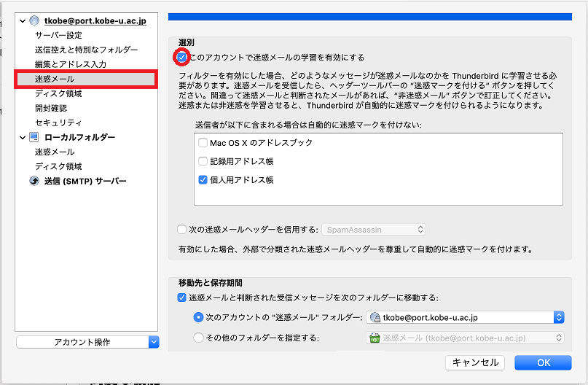Viewport: 588px width, 385px height.
Task: Open the アカウント操作 dropdown menu
Action: pyautogui.click(x=87, y=342)
